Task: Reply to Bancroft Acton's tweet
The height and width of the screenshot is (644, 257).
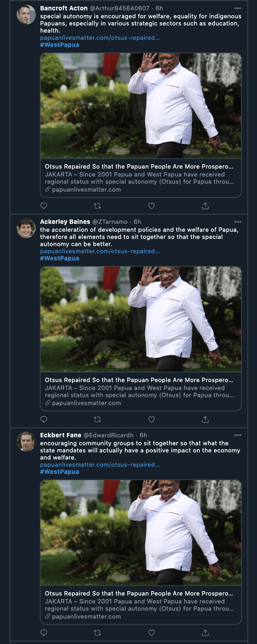Action: pos(44,206)
